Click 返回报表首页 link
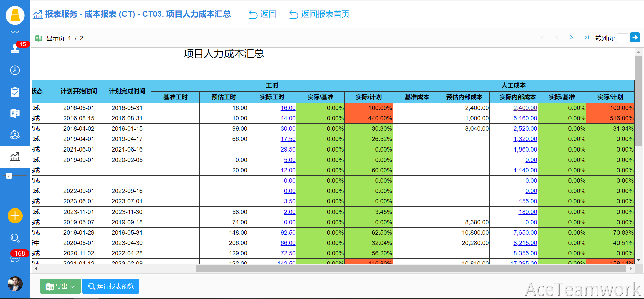Image resolution: width=644 pixels, height=299 pixels. click(x=319, y=14)
